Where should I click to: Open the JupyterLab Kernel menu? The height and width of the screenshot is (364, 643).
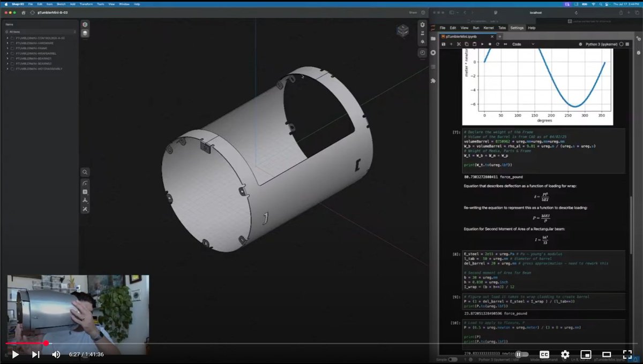pyautogui.click(x=488, y=28)
